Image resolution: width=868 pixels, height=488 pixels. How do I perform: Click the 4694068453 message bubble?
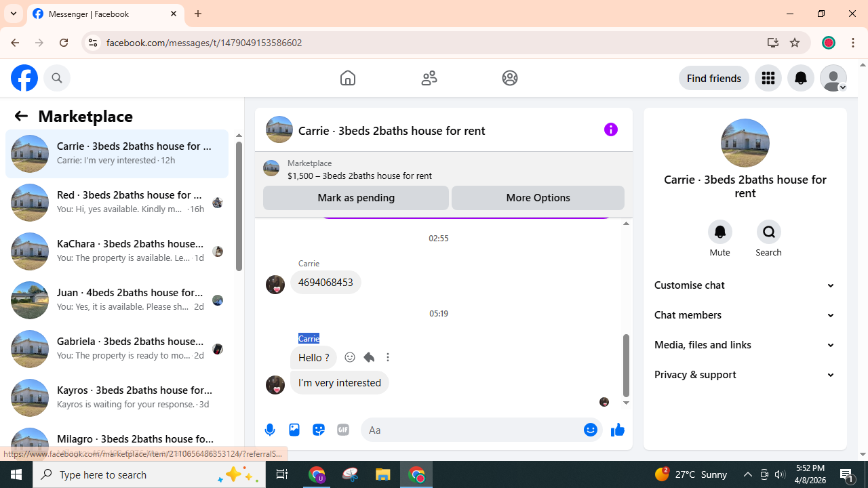pyautogui.click(x=325, y=283)
